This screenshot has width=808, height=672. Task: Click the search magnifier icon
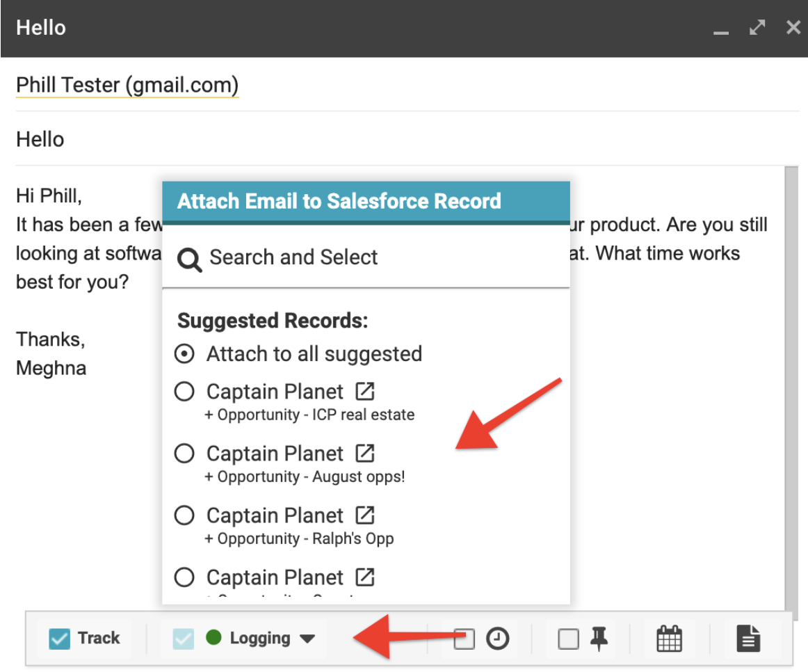click(x=189, y=259)
